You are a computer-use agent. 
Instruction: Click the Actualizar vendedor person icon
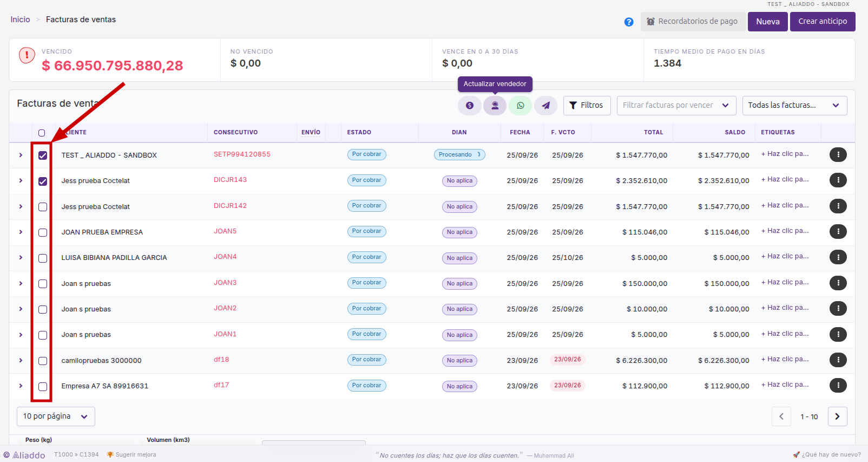tap(495, 106)
